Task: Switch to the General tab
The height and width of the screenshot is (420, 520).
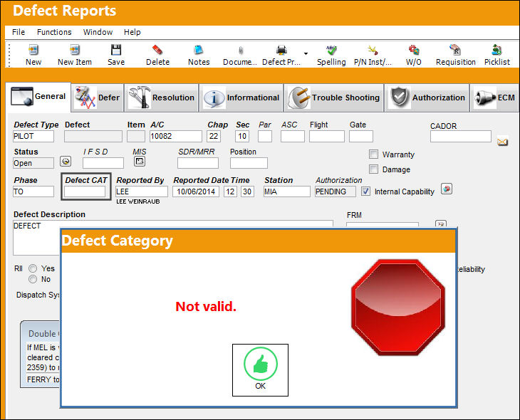Action: (38, 97)
